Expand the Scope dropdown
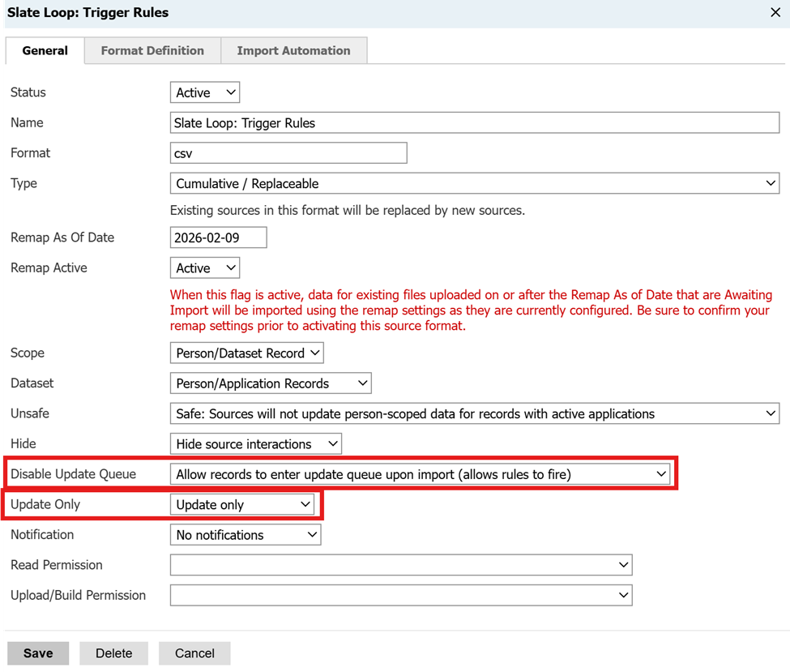 (247, 353)
